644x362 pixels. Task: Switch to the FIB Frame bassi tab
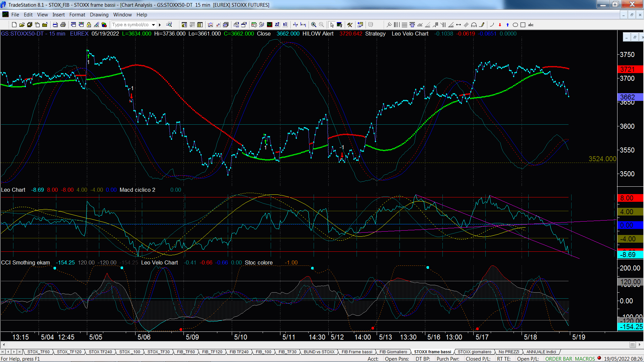click(357, 352)
